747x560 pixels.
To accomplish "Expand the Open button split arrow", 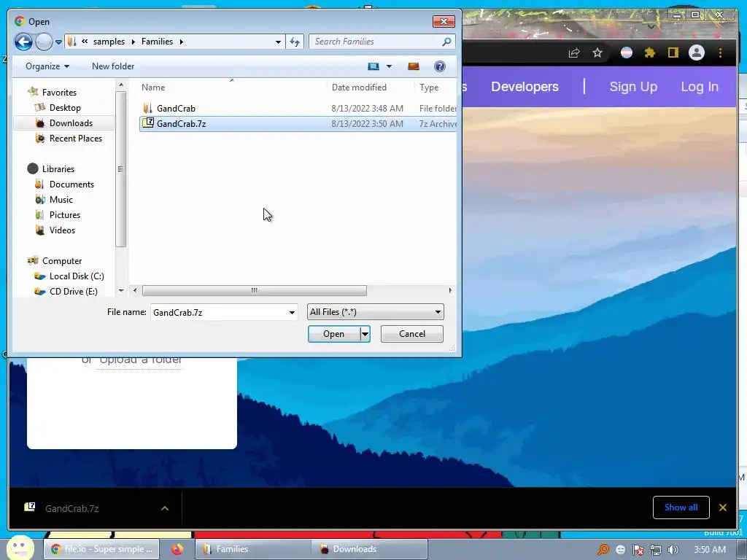I will (x=365, y=334).
